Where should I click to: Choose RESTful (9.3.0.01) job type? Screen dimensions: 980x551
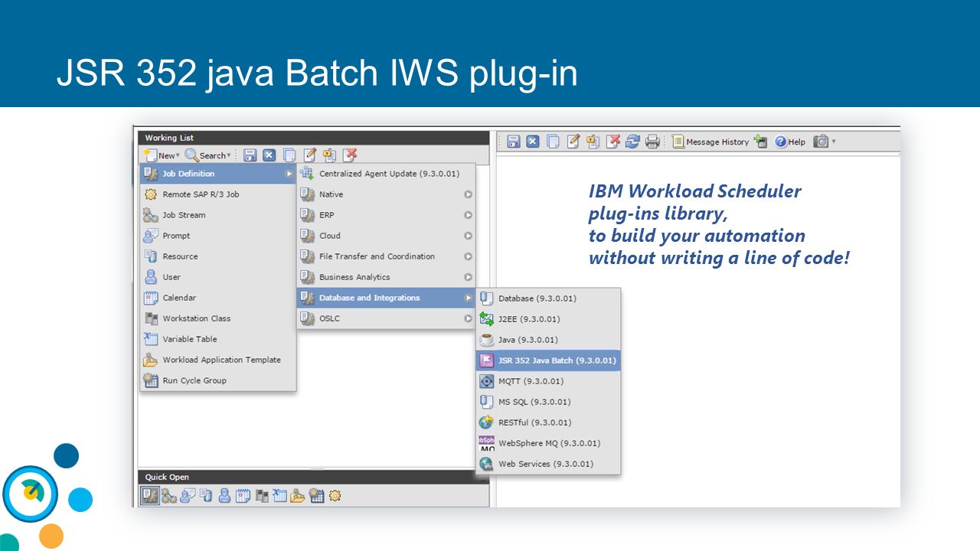coord(548,422)
